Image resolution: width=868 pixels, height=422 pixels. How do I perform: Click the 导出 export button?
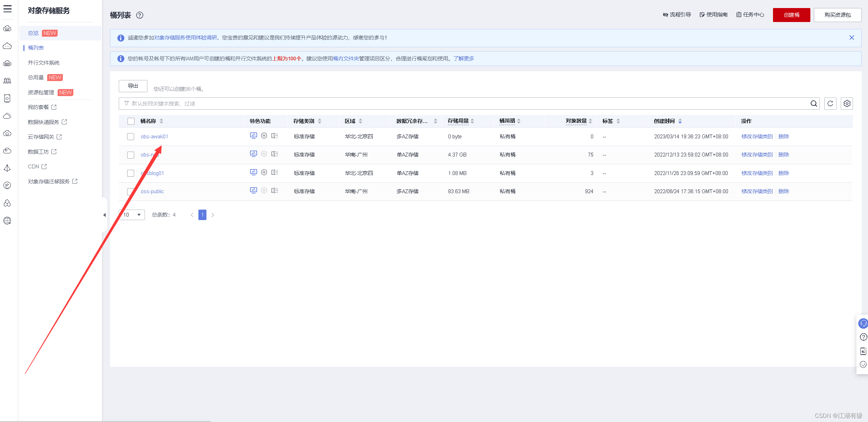pyautogui.click(x=133, y=86)
